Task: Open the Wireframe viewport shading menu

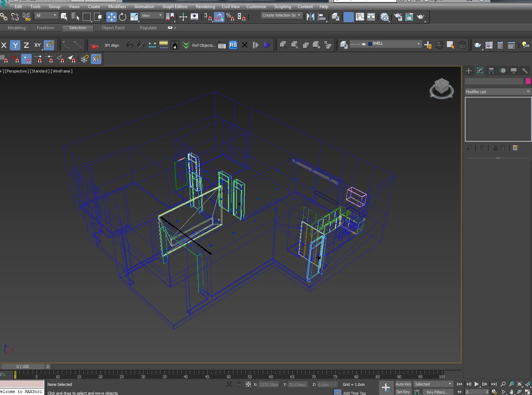Action: click(x=62, y=71)
